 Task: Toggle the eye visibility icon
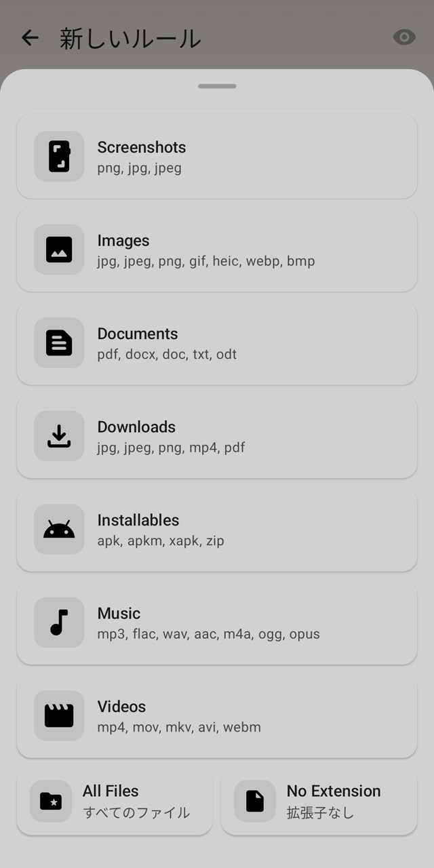click(x=404, y=37)
